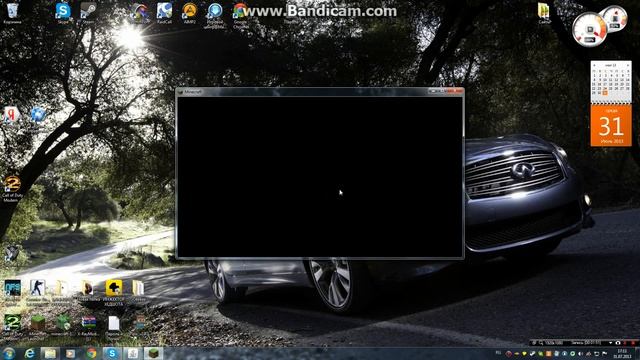Image resolution: width=640 pixels, height=360 pixels.
Task: Open Internet Explorer from the taskbar
Action: (x=29, y=353)
